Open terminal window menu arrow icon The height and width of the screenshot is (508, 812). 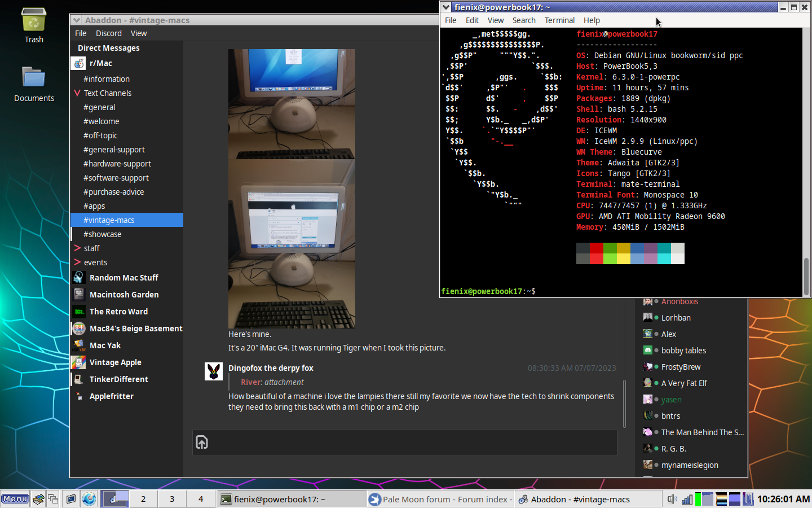(x=446, y=7)
